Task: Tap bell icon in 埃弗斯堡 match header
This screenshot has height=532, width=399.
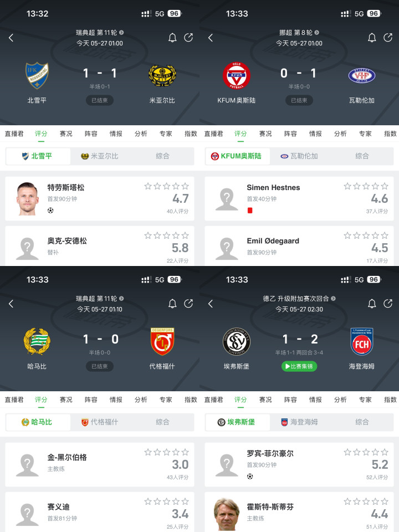Action: click(x=372, y=304)
